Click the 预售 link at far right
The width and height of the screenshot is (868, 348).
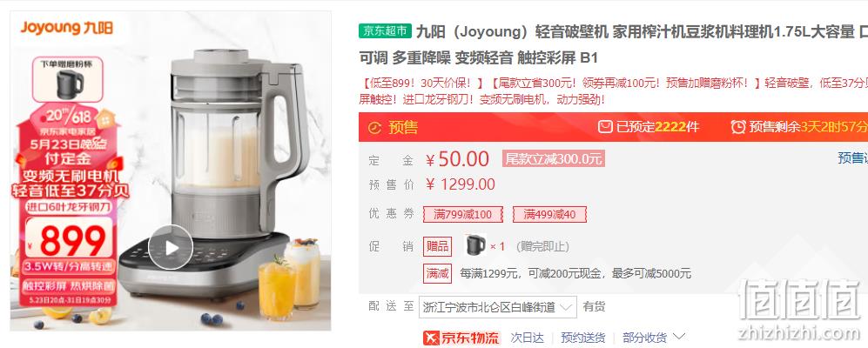click(852, 158)
